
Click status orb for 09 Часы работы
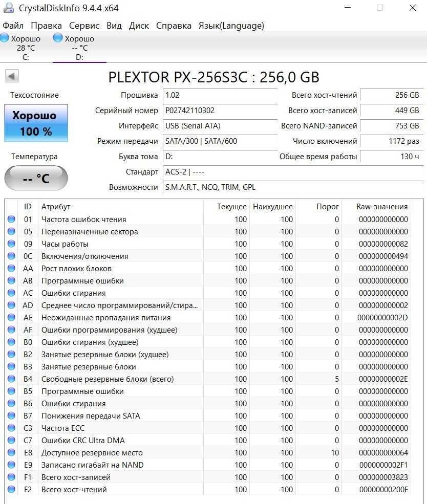11,244
